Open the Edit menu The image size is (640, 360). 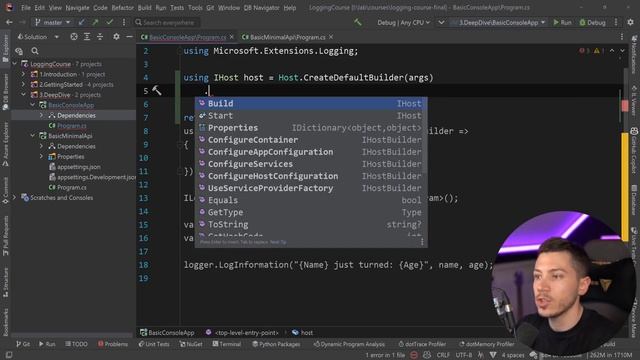40,8
